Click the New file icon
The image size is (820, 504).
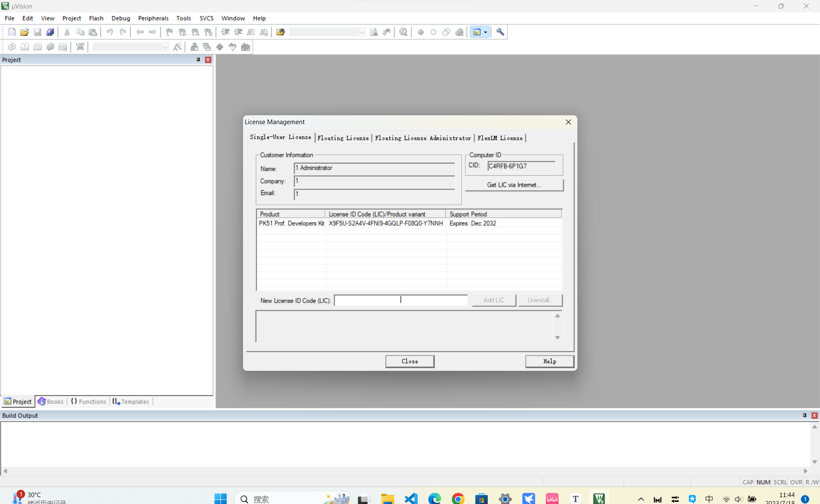pyautogui.click(x=12, y=32)
